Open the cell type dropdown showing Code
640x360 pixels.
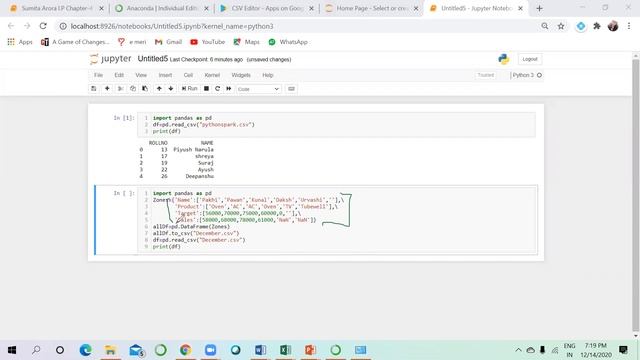coord(258,89)
